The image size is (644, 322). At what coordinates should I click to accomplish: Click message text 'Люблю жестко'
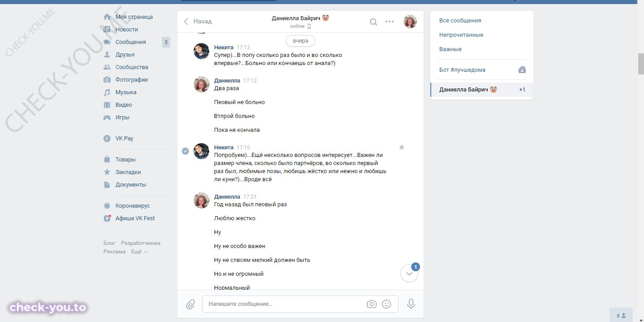coord(235,218)
